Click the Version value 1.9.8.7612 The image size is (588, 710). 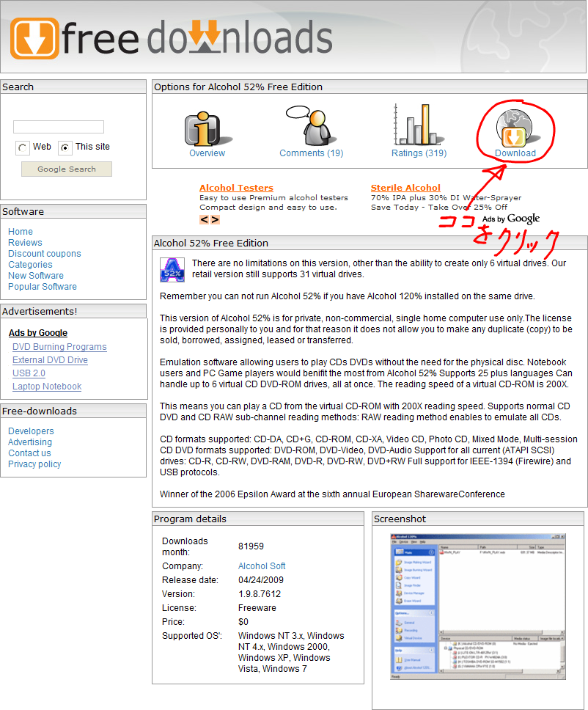pos(260,593)
